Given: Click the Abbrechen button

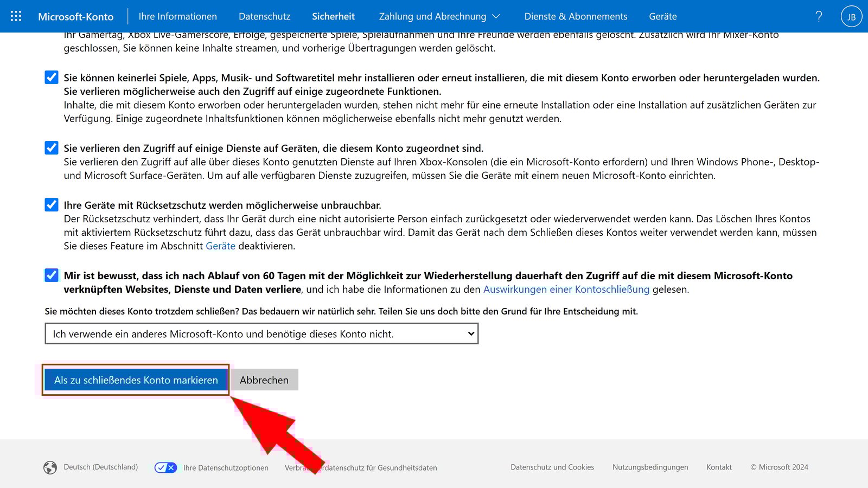Looking at the screenshot, I should (264, 380).
